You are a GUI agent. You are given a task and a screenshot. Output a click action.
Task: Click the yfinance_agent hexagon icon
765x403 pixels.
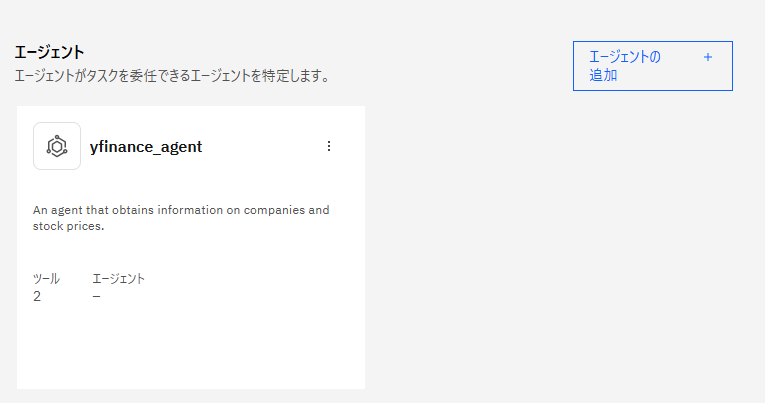57,146
